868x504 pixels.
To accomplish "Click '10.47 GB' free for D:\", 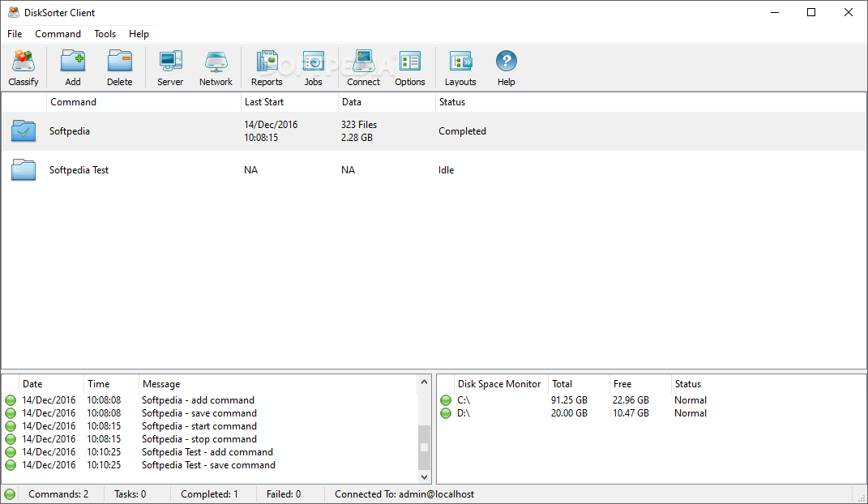I will (x=631, y=413).
